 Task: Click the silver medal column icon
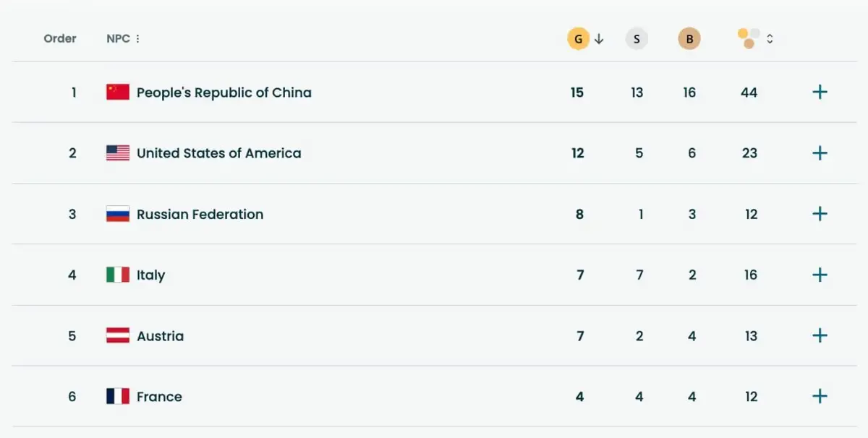(637, 39)
